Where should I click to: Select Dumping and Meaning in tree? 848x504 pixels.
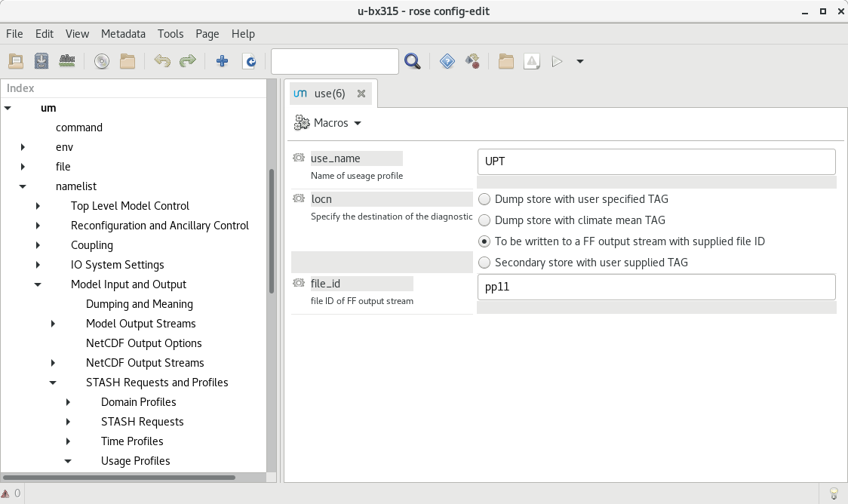click(139, 304)
